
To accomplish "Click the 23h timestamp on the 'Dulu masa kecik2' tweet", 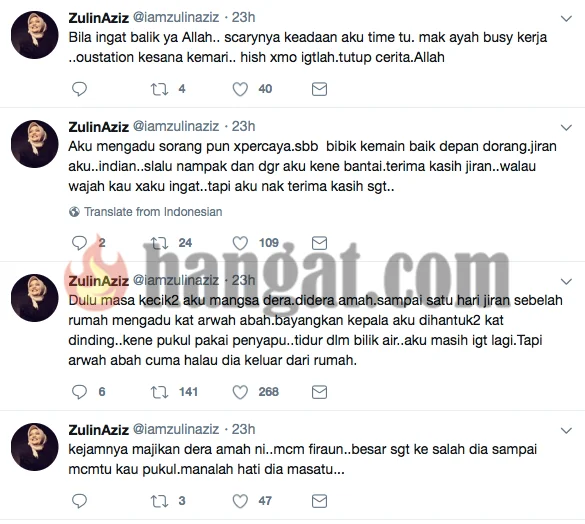I will point(244,280).
